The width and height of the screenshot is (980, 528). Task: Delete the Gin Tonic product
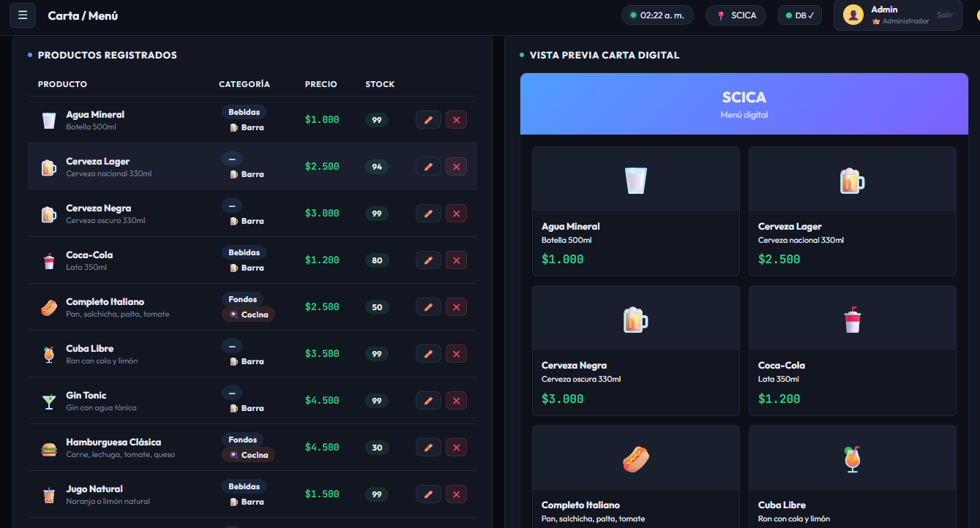(x=456, y=401)
